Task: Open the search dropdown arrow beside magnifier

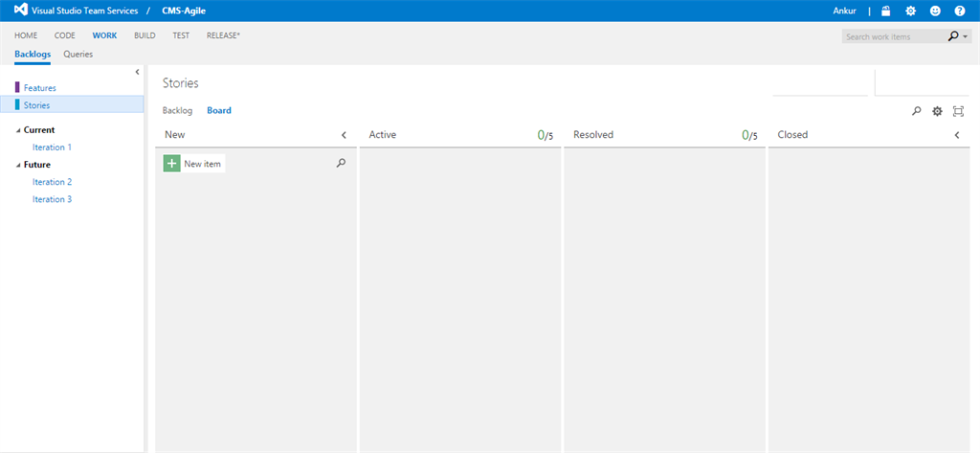Action: click(x=966, y=37)
